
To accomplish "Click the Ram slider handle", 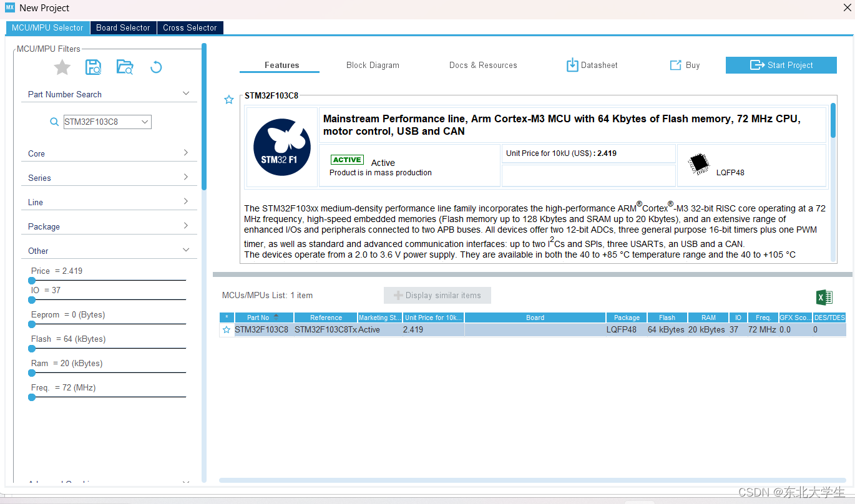I will pyautogui.click(x=32, y=373).
